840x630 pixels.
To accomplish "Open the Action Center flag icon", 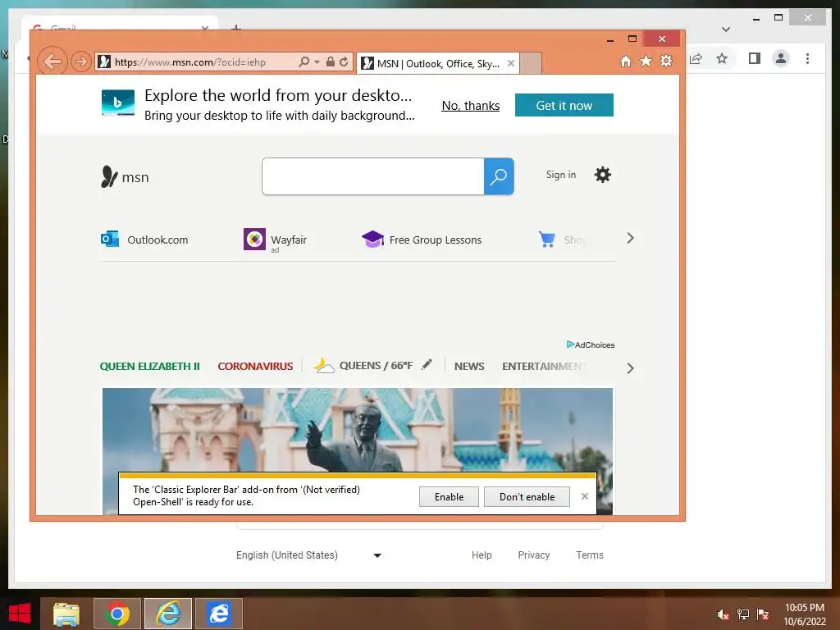I will [x=763, y=614].
